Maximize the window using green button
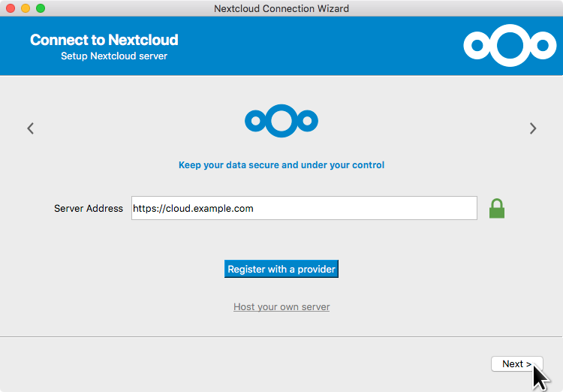Viewport: 563px width, 392px height. tap(41, 8)
